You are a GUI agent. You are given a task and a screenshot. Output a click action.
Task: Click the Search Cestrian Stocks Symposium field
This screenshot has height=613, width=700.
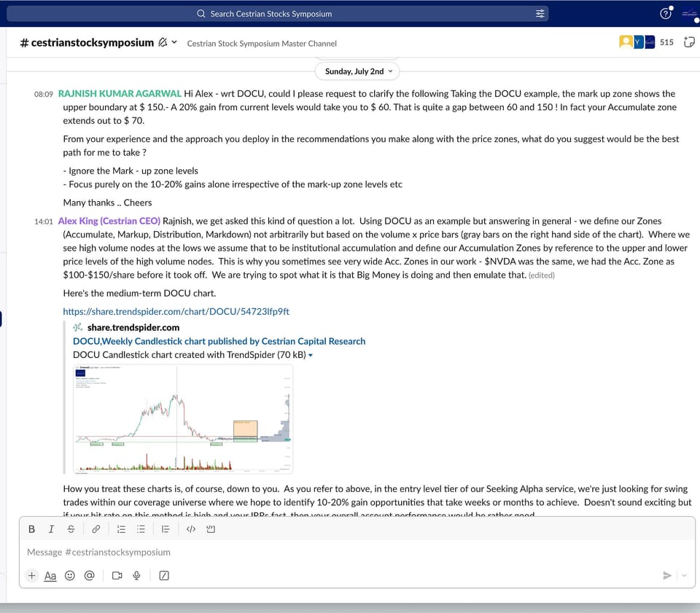278,14
